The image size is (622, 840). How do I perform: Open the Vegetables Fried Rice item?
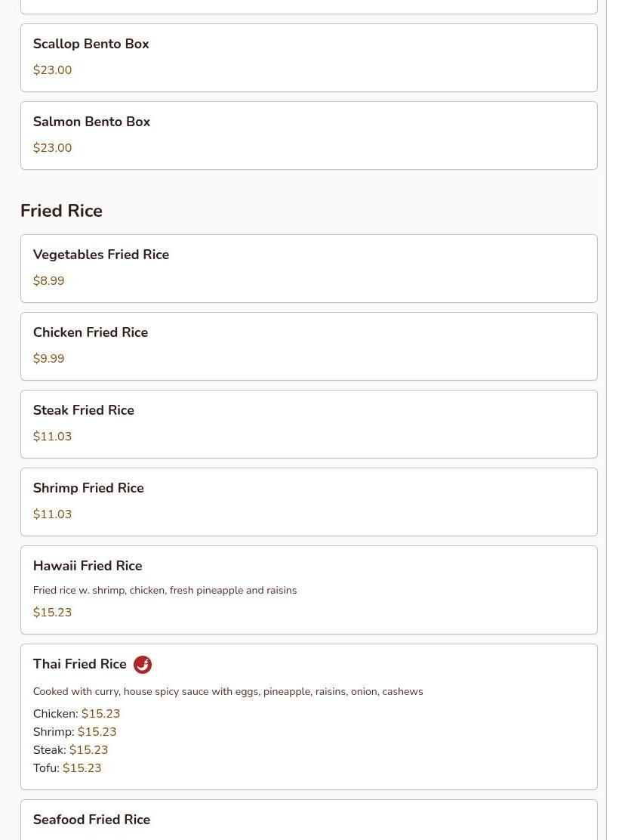[x=101, y=255]
